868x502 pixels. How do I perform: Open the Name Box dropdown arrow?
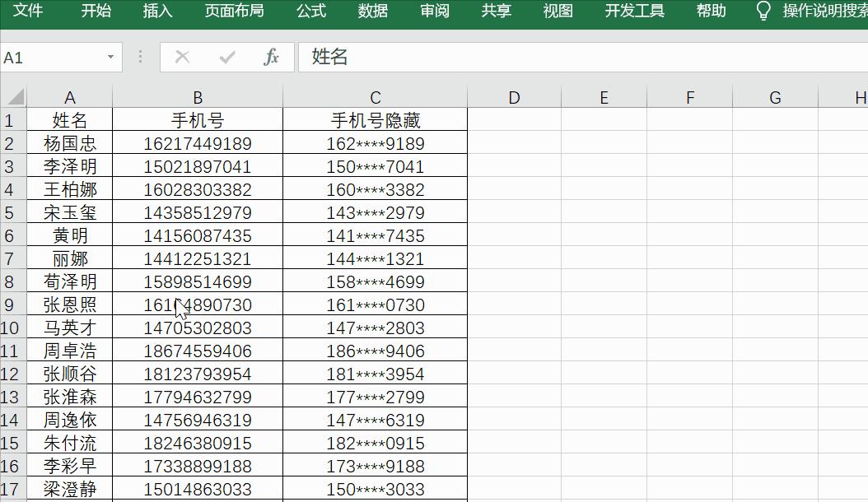click(x=111, y=58)
